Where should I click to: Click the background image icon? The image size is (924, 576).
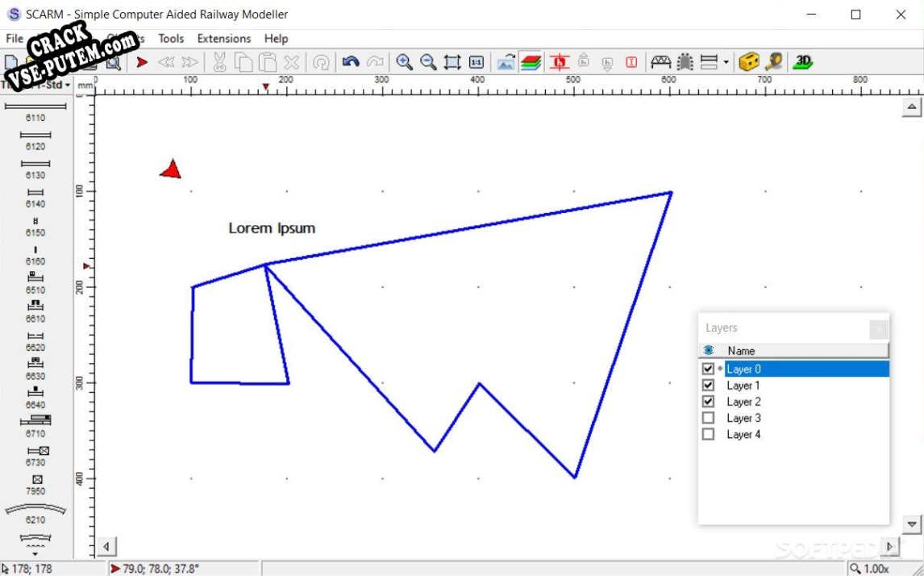pyautogui.click(x=506, y=62)
